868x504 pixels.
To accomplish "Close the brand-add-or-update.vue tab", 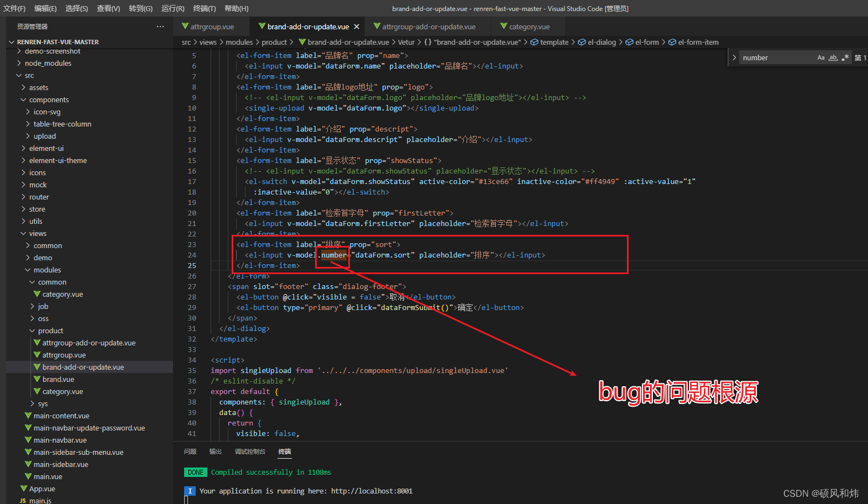I will (x=357, y=27).
